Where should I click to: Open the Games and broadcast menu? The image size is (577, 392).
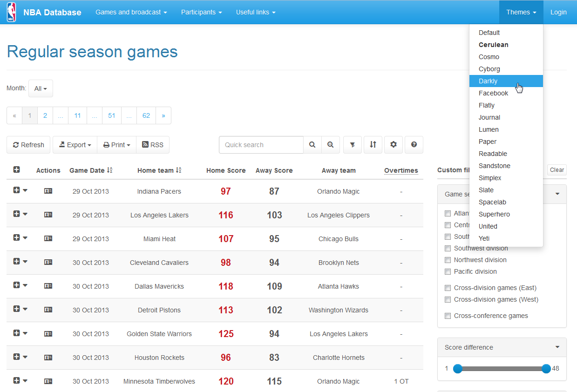131,12
